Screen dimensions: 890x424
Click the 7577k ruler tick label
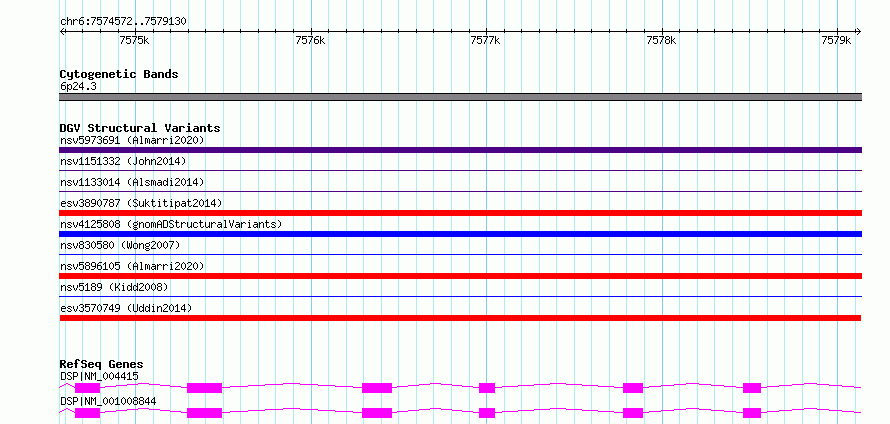(486, 40)
